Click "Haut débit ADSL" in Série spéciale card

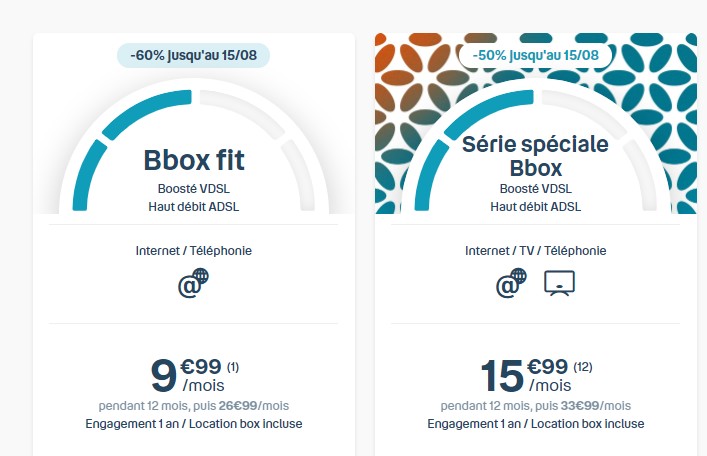535,207
